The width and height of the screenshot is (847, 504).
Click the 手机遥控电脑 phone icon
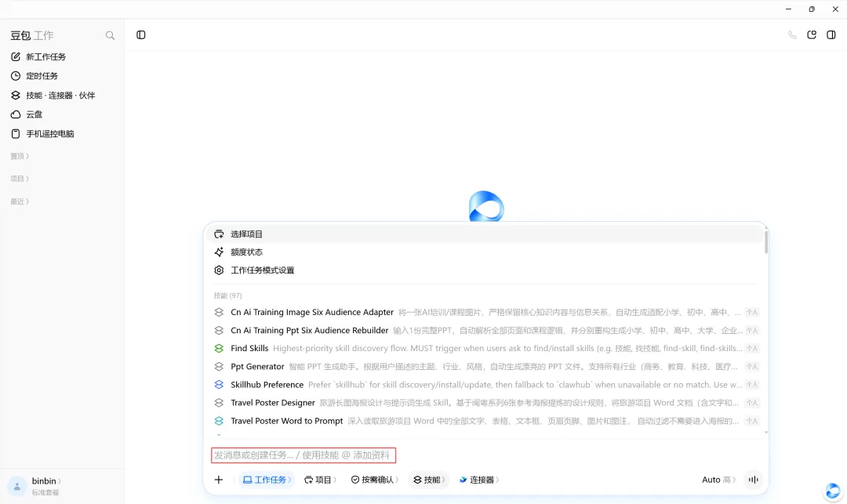(16, 134)
